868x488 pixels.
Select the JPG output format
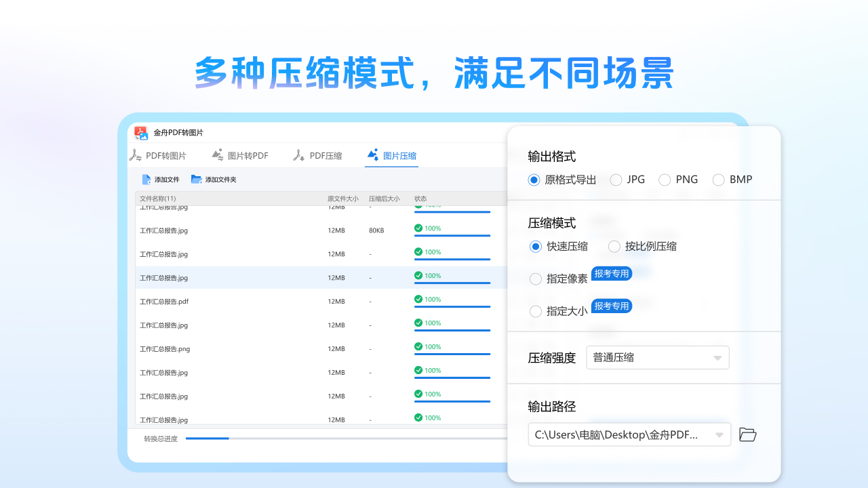click(x=616, y=180)
